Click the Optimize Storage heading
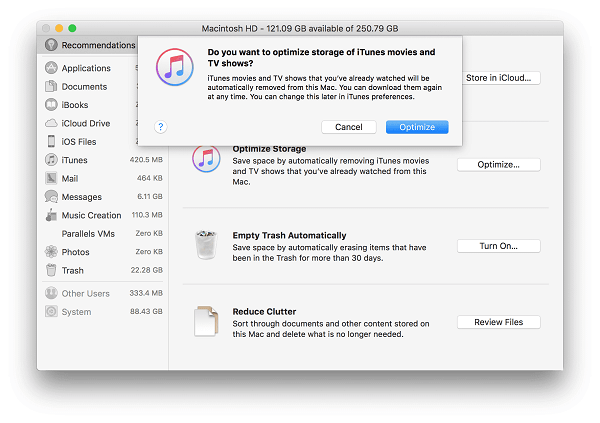Viewport: 600px width, 423px height. (x=269, y=149)
